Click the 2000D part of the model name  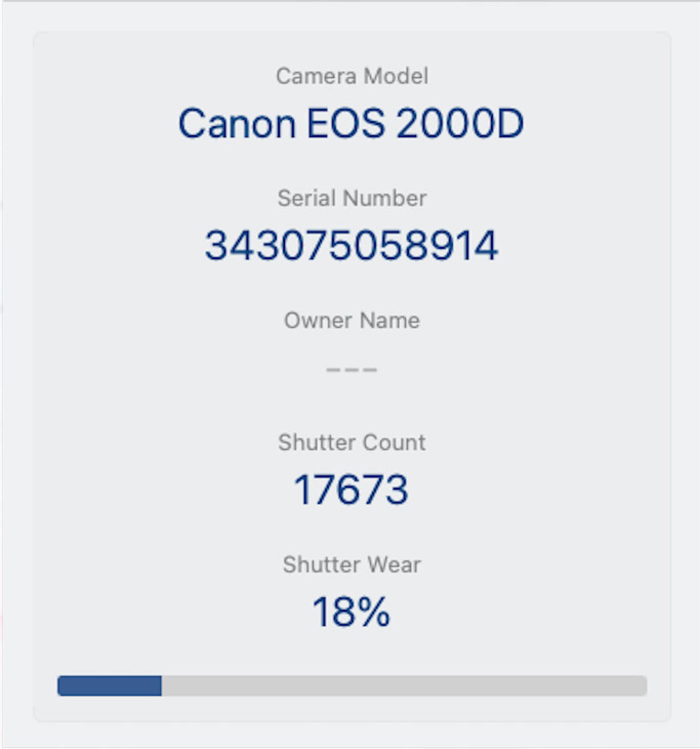(x=460, y=124)
